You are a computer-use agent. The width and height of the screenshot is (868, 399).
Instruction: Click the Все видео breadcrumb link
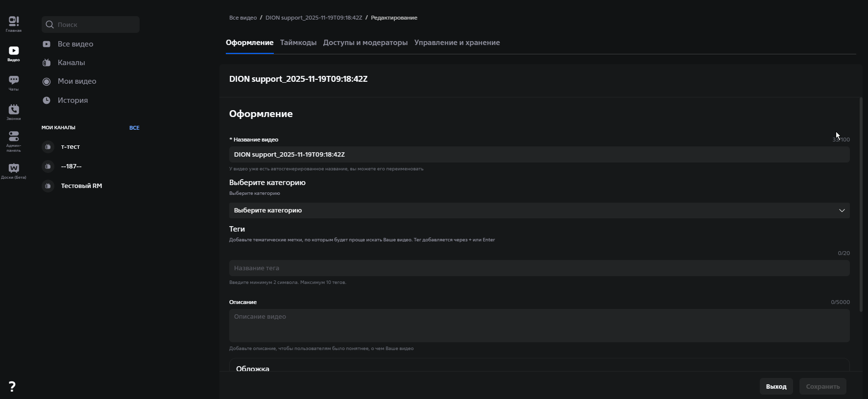tap(243, 18)
